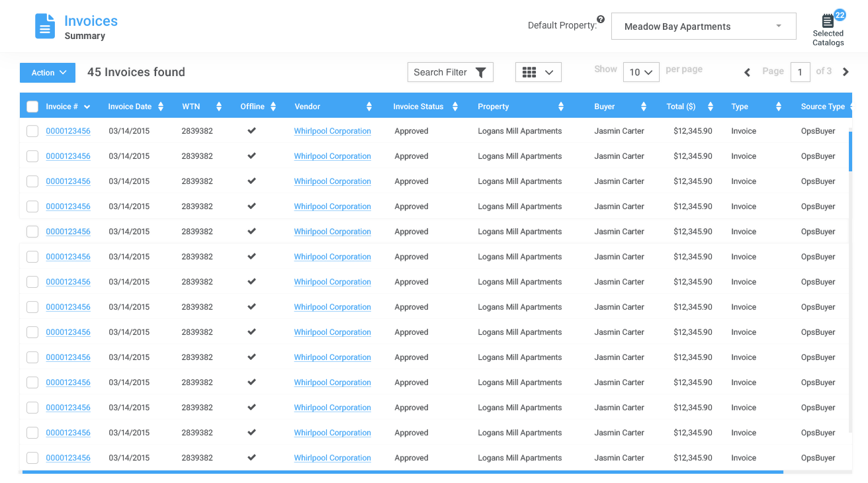Click the Invoice # column header
The width and height of the screenshot is (868, 483).
[62, 107]
